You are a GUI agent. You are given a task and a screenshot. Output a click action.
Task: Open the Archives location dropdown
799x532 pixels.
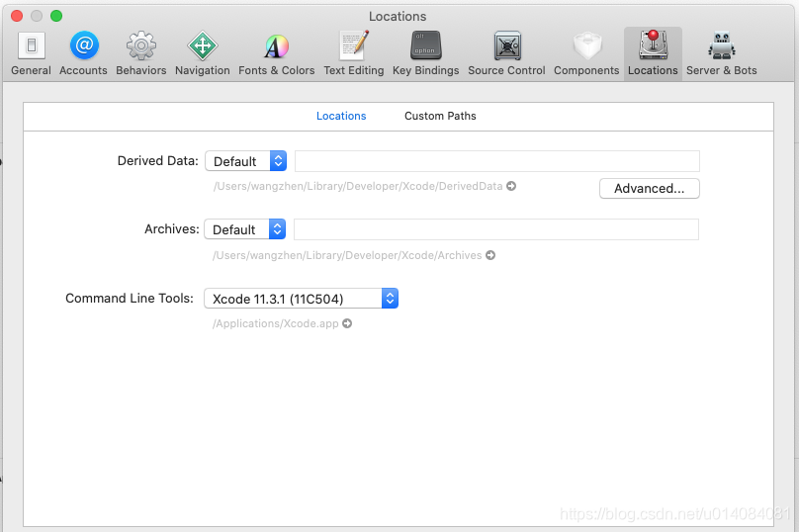(x=244, y=229)
